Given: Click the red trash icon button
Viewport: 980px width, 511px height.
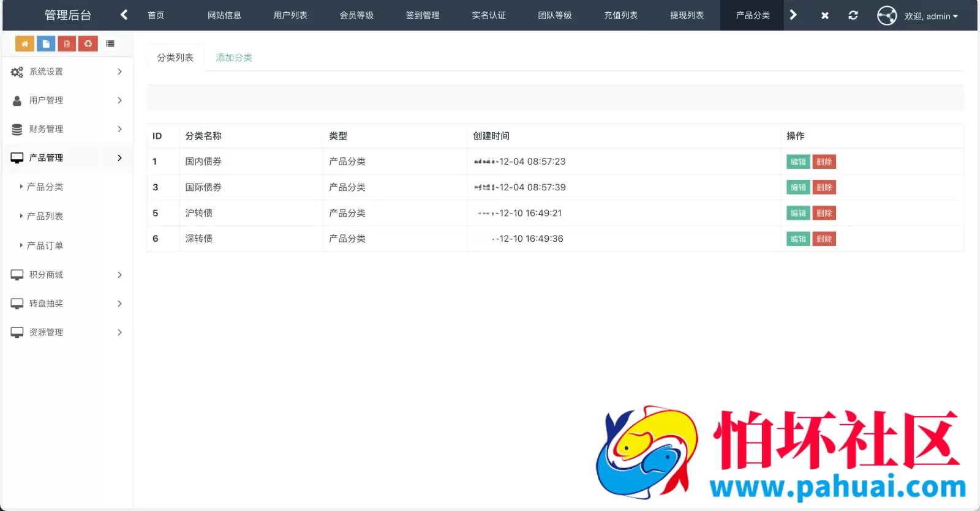Looking at the screenshot, I should click(67, 43).
